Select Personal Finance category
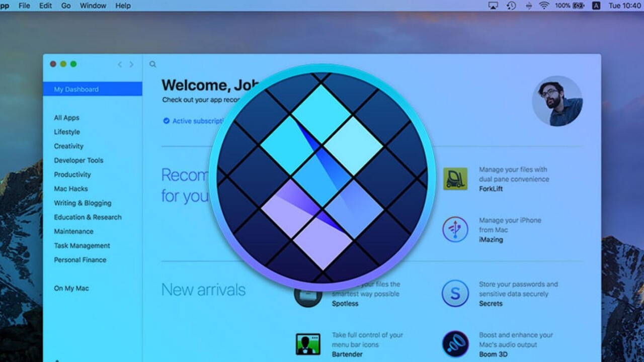The height and width of the screenshot is (362, 644). tap(80, 260)
